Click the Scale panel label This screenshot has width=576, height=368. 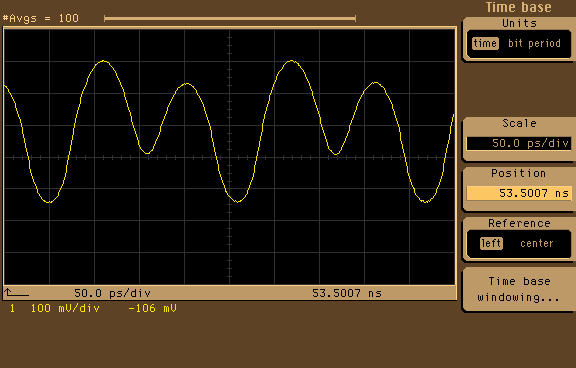tap(519, 123)
